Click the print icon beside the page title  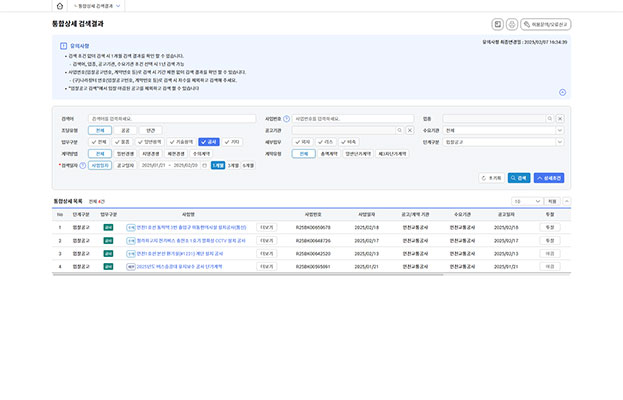512,24
